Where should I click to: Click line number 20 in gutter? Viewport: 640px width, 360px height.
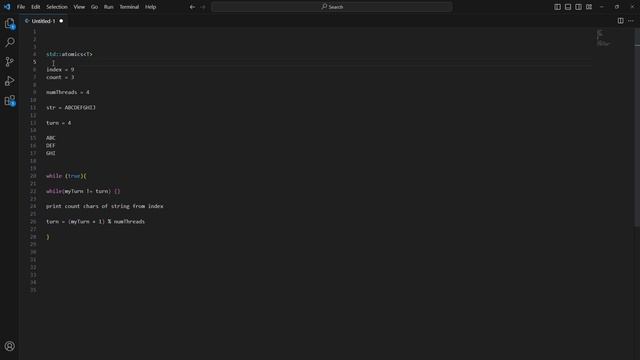tap(33, 176)
